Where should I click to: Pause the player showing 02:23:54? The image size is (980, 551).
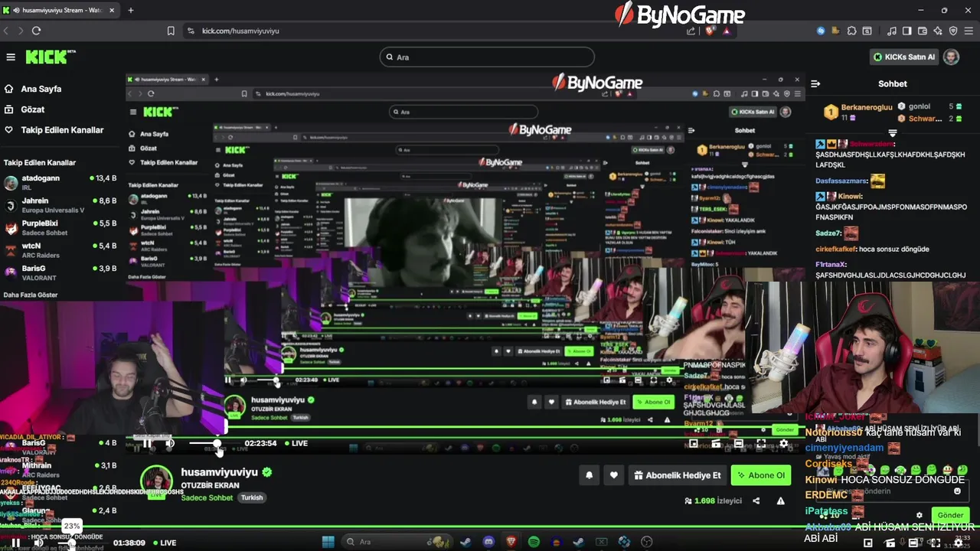147,443
